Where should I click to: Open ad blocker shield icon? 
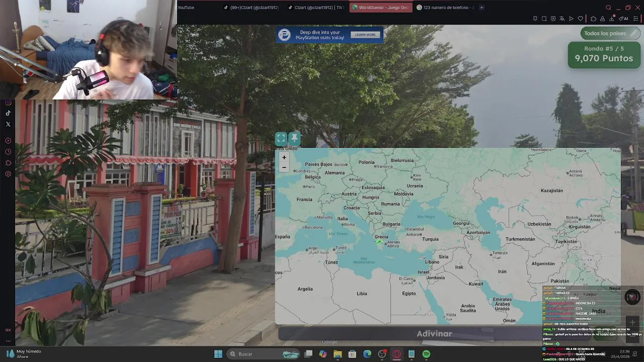click(553, 19)
